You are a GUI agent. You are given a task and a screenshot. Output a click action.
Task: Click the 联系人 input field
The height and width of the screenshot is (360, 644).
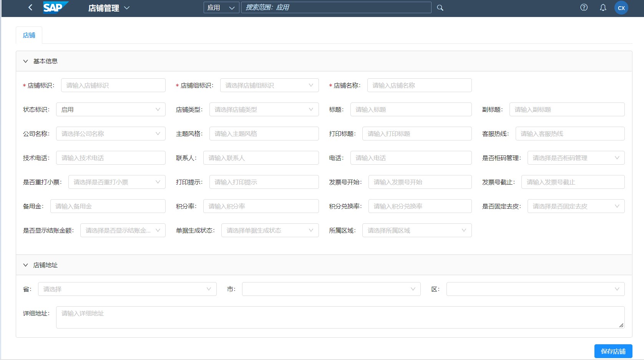tap(261, 158)
